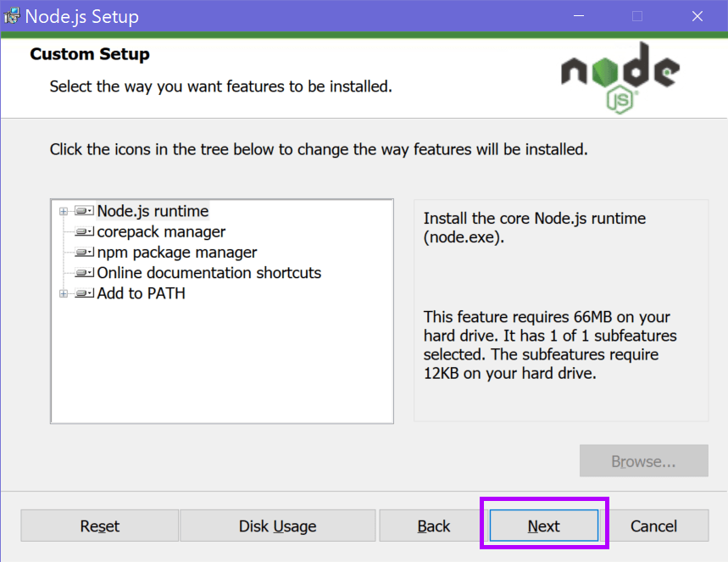Cancel the Node.js setup
Screen dimensions: 728x562
point(653,526)
